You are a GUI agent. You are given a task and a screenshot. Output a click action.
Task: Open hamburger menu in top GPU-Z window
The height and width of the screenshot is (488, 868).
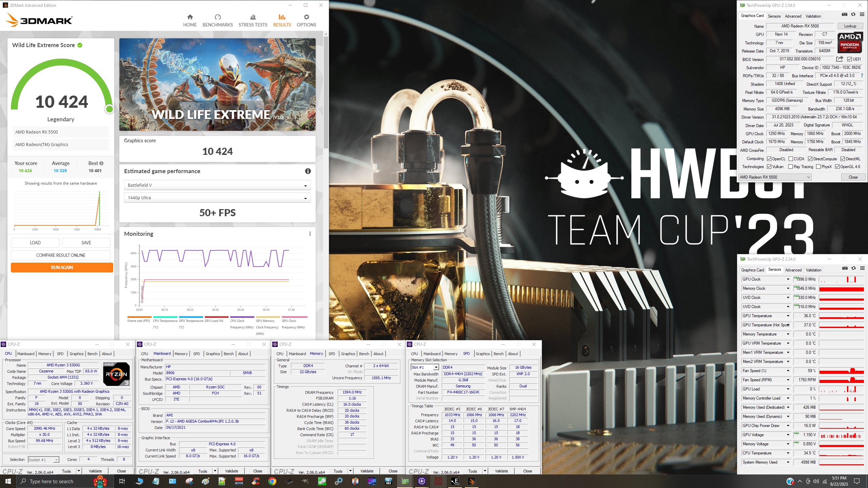pos(862,15)
